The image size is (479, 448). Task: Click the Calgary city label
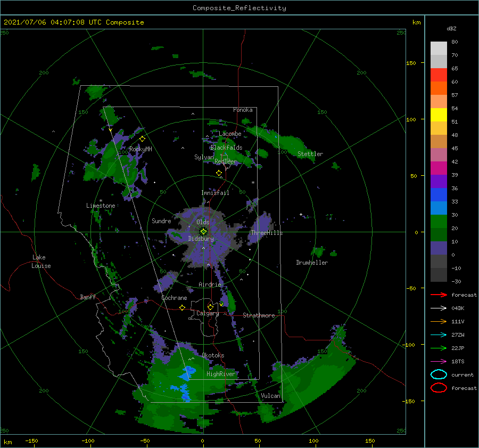(x=208, y=313)
